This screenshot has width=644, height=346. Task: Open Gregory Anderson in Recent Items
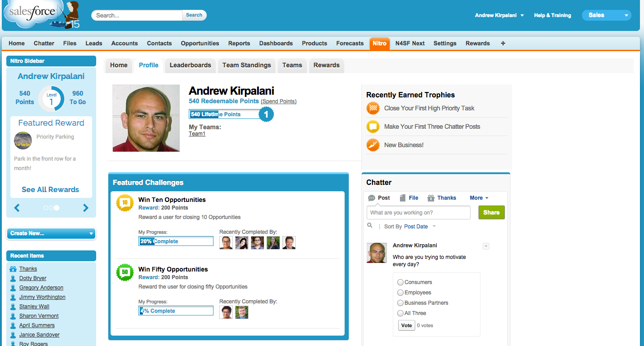coord(41,288)
